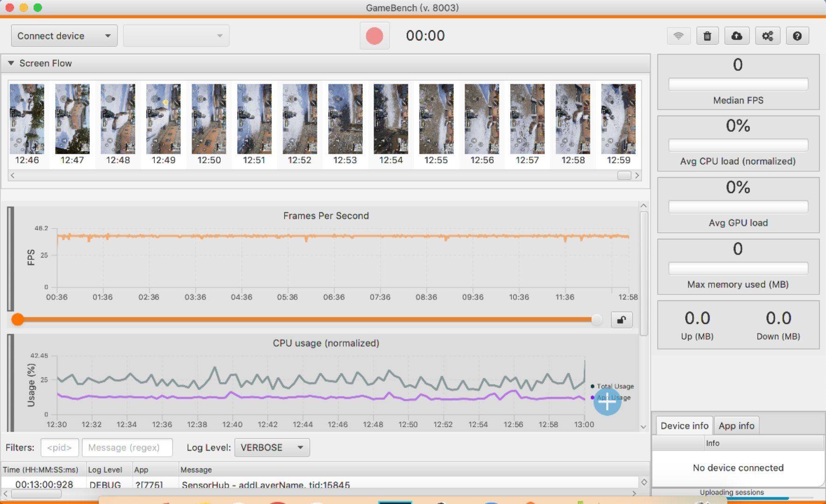Open the Connect device dropdown
The image size is (826, 504).
[64, 36]
